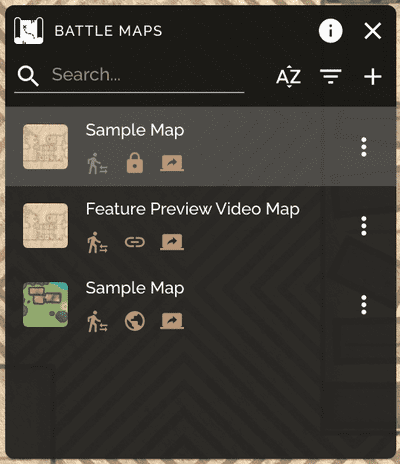Click the Battle Maps scroll icon
The height and width of the screenshot is (464, 400).
[28, 31]
